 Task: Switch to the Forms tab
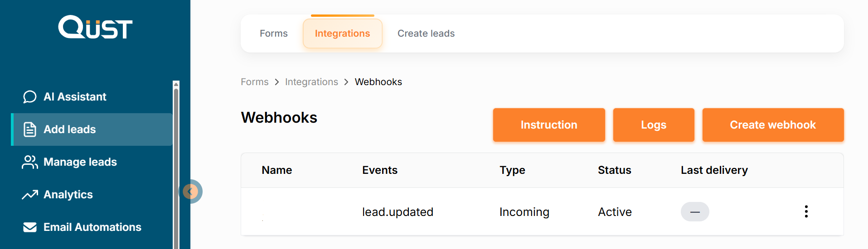(x=273, y=34)
